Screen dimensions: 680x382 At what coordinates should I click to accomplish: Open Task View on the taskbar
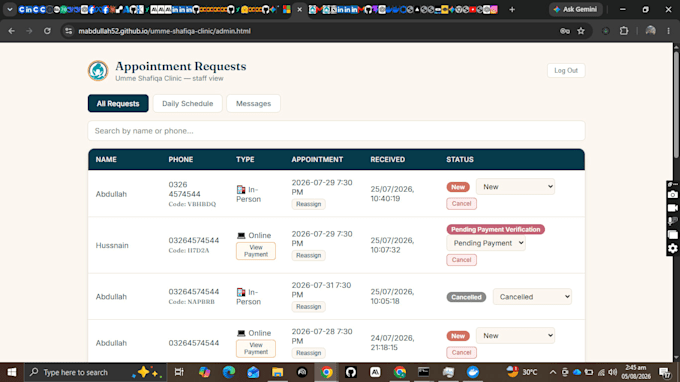tap(179, 372)
